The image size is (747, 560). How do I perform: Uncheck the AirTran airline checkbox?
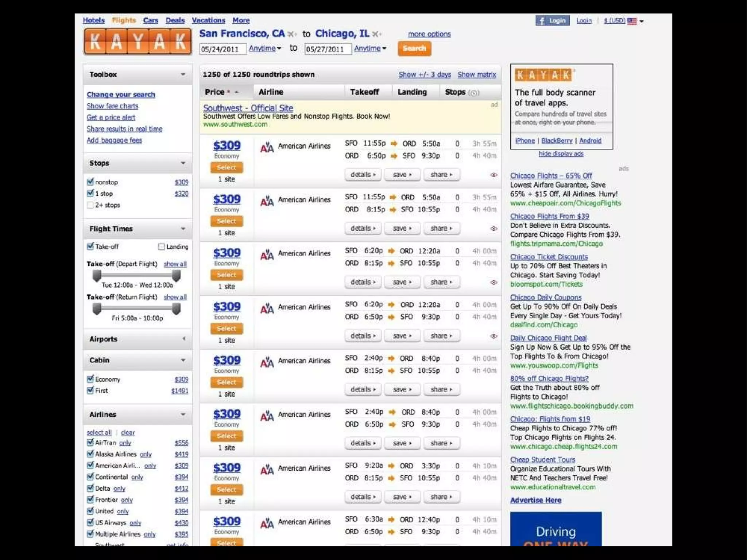pos(90,442)
